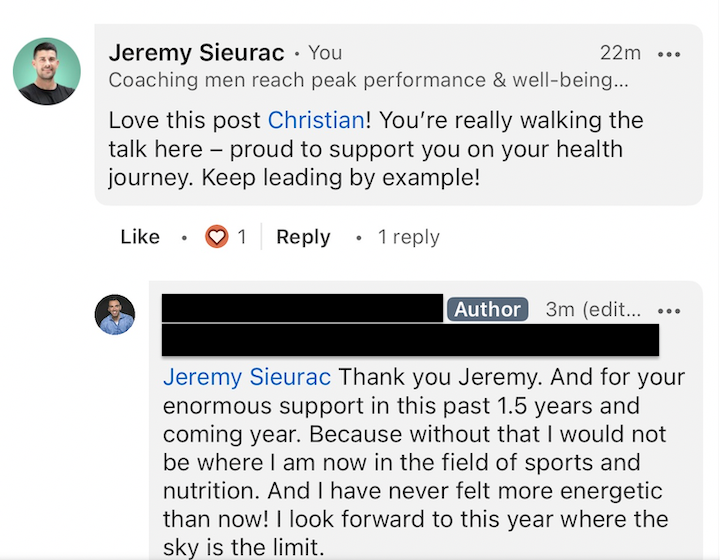This screenshot has width=720, height=560.
Task: Open the top comment's three-dot options menu
Action: (x=669, y=54)
